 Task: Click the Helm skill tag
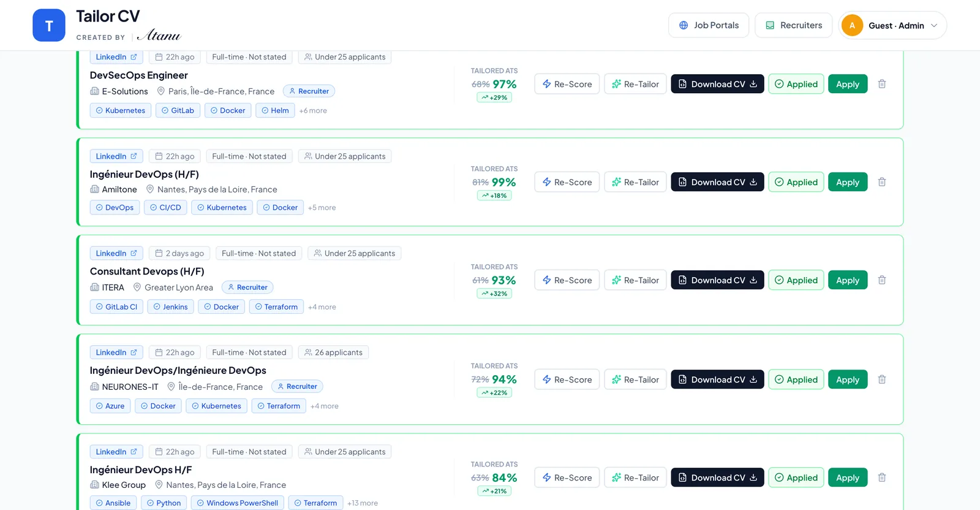click(x=275, y=111)
